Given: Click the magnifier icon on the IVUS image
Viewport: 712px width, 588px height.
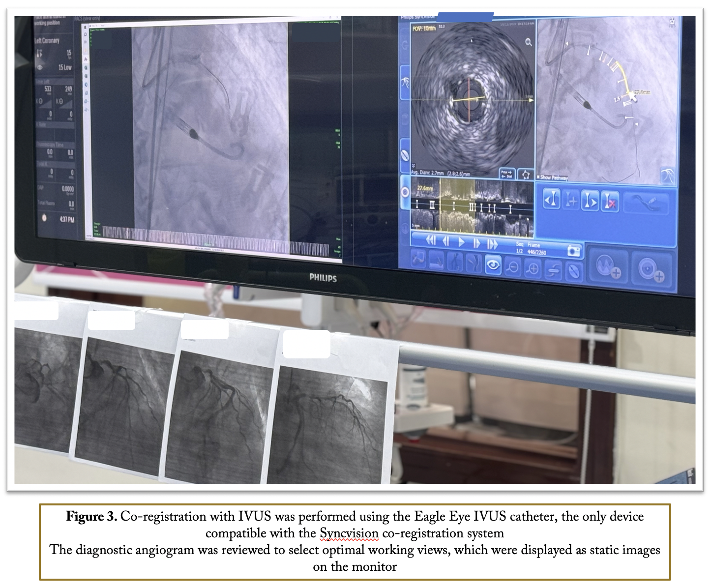Looking at the screenshot, I should [x=528, y=42].
